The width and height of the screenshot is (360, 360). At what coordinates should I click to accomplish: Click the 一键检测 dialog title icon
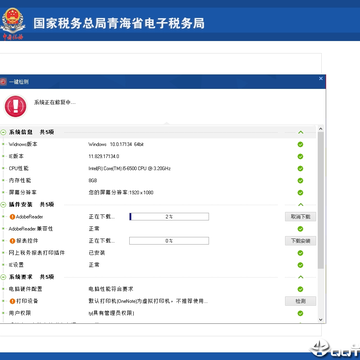pyautogui.click(x=3, y=82)
